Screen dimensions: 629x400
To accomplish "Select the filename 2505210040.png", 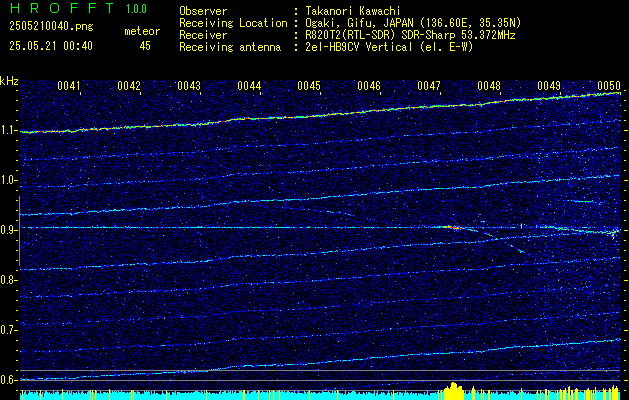I will coord(51,27).
